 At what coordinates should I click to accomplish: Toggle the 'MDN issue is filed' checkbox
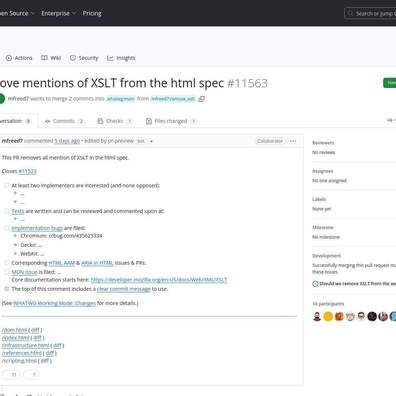click(7, 272)
